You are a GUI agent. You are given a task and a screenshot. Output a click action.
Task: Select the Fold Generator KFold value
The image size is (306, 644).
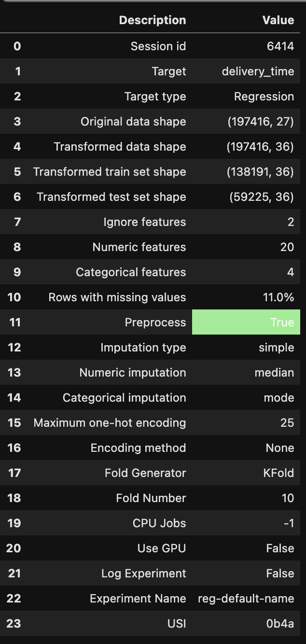278,473
